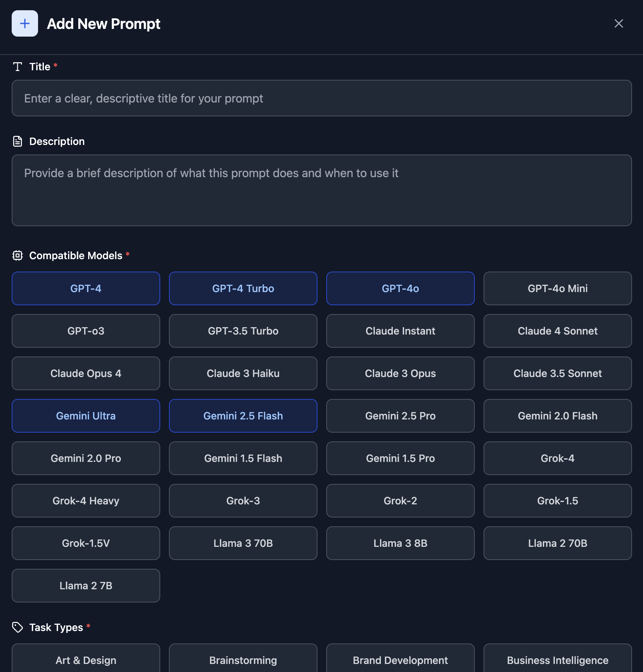Select the Grok-1.5V model
Image resolution: width=643 pixels, height=672 pixels.
click(x=86, y=543)
